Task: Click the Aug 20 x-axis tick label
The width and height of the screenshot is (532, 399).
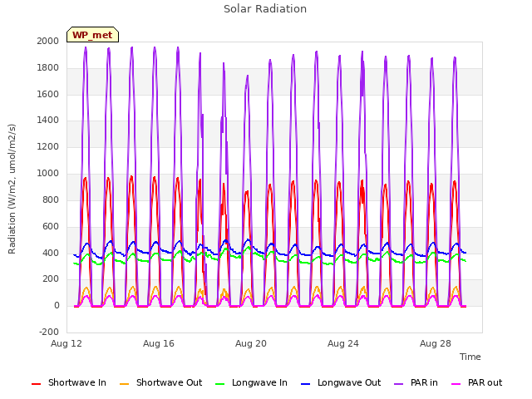Action: click(251, 343)
